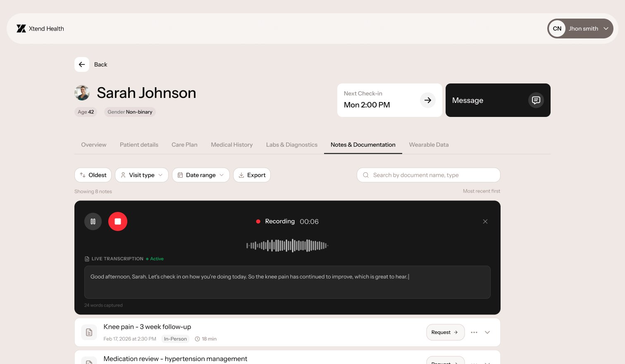The height and width of the screenshot is (364, 625).
Task: Stop the recording with red button
Action: pos(118,221)
